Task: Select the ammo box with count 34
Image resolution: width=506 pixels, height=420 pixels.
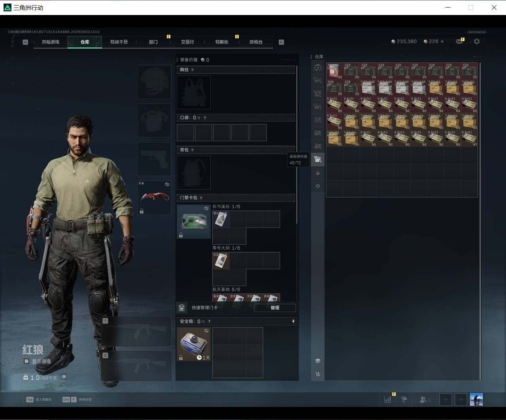Action: 351,138
